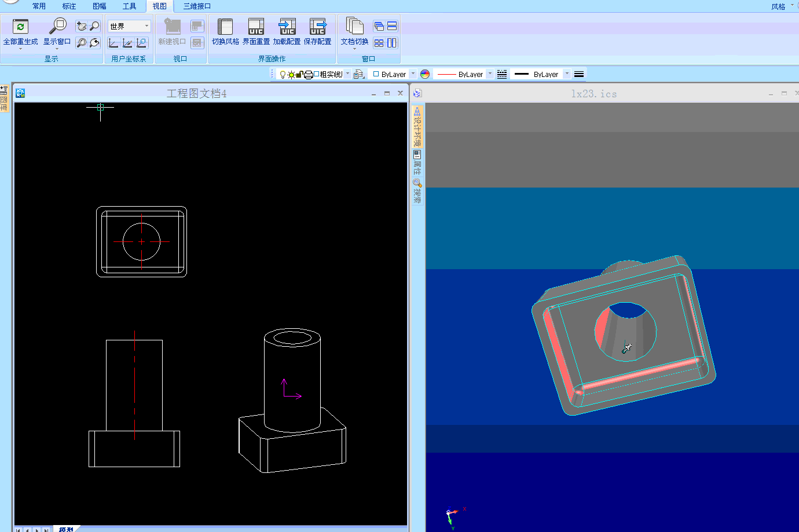799x532 pixels.
Task: Click the 加载配置 load configuration icon
Action: click(x=287, y=27)
